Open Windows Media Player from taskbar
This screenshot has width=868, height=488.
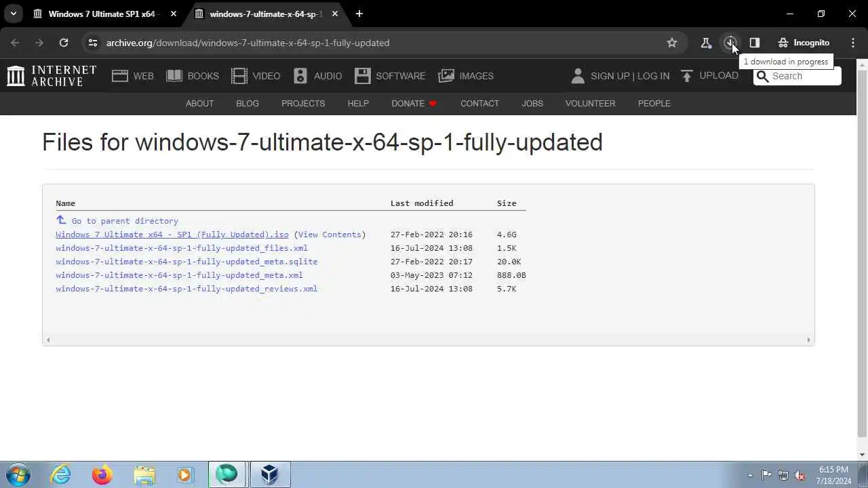(184, 474)
